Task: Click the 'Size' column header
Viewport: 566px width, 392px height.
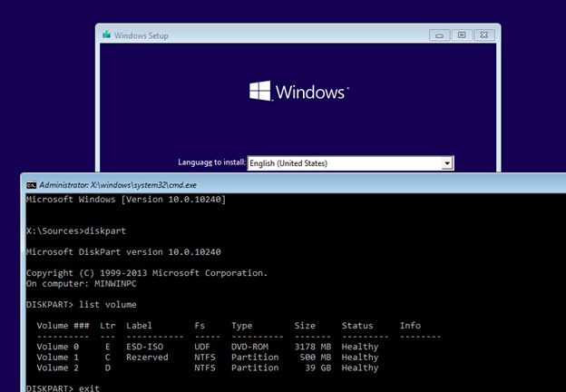Action: point(305,326)
